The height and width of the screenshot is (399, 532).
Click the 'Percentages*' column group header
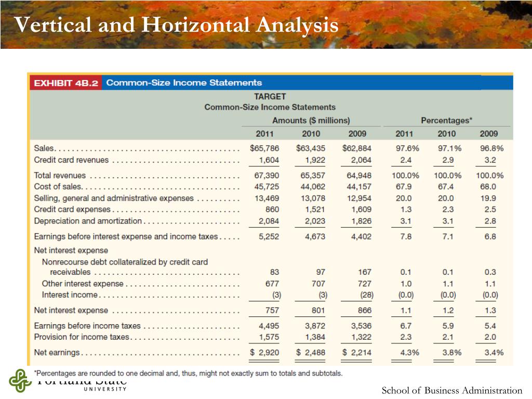pos(446,121)
